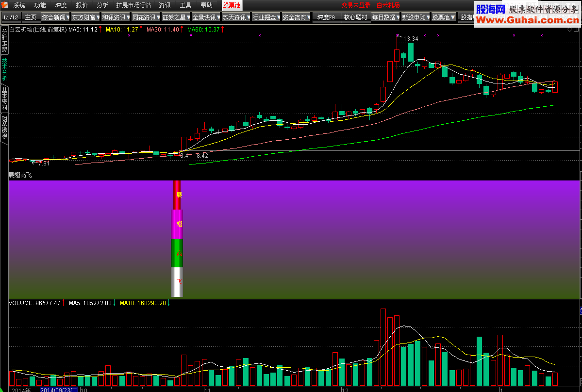
Task: Click the month 12 marker on timeline
Action: coord(345,390)
